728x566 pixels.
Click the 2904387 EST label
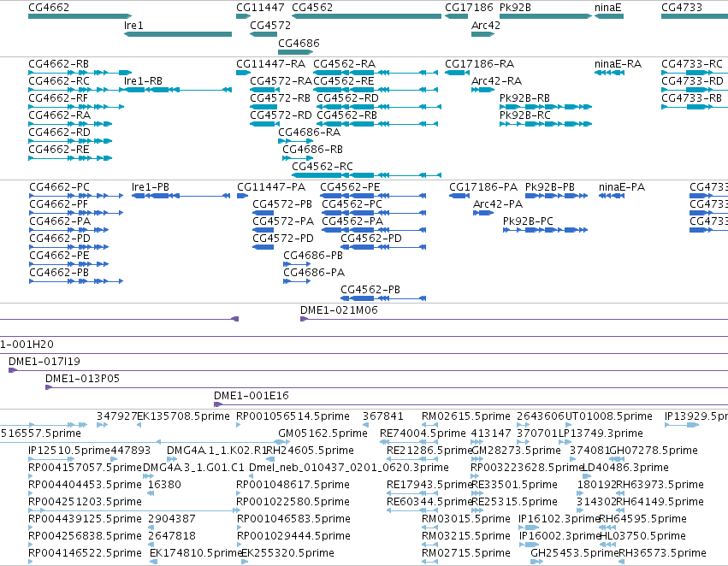tap(172, 519)
